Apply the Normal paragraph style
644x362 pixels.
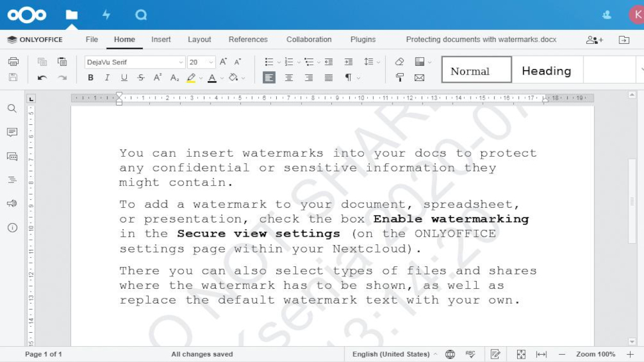tap(477, 70)
